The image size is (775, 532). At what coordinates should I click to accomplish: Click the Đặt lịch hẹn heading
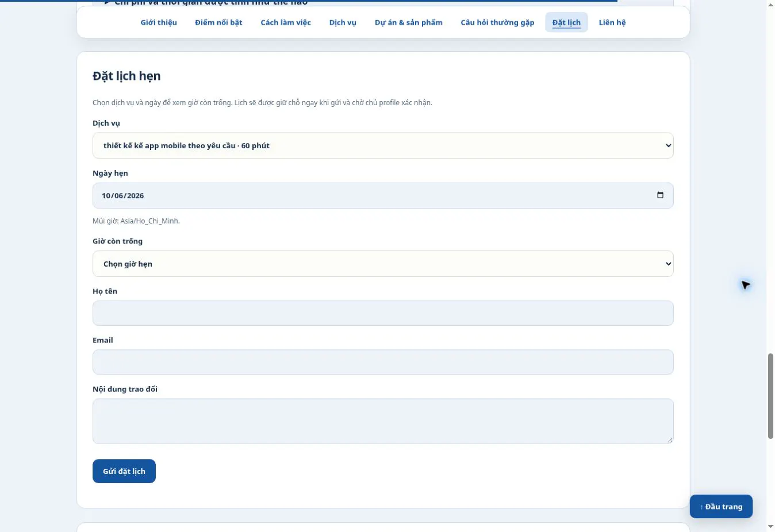coord(126,76)
